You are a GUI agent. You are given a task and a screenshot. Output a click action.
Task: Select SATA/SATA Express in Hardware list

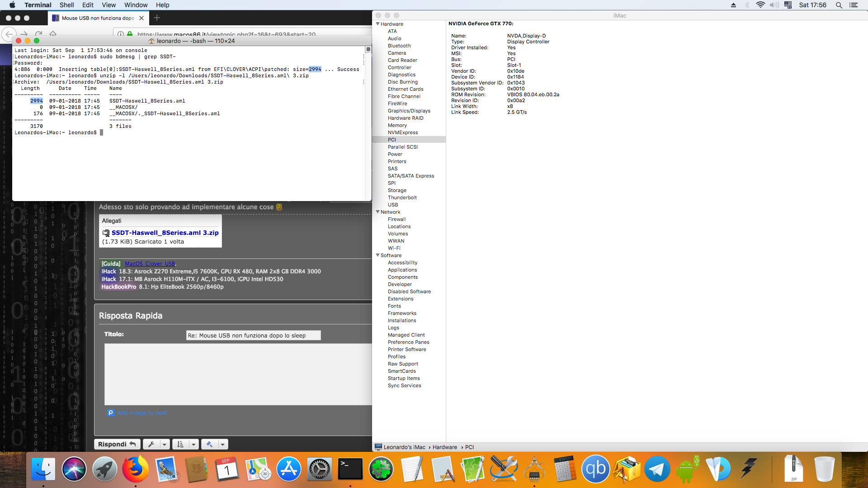[410, 176]
